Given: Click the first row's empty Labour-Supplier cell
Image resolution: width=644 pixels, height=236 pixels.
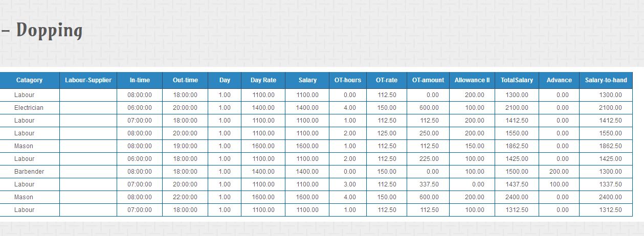Looking at the screenshot, I should point(88,95).
